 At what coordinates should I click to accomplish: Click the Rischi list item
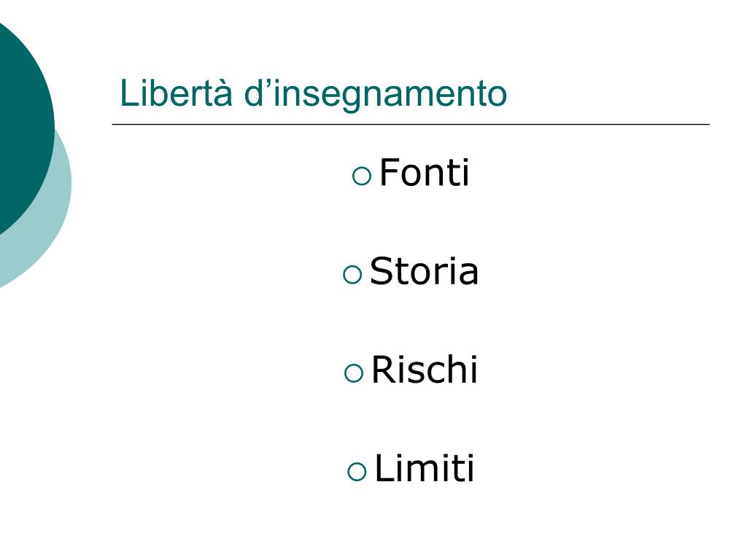coord(424,370)
